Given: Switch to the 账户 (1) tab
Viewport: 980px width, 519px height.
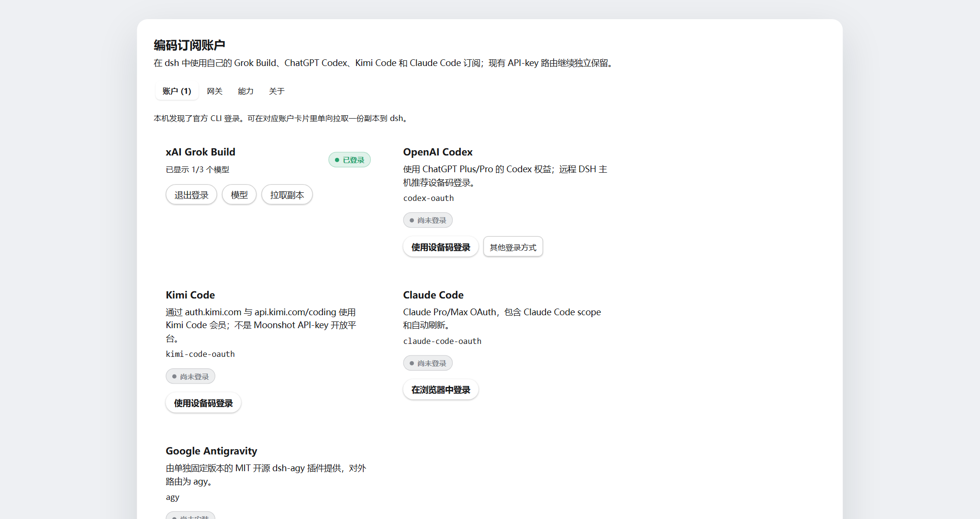Looking at the screenshot, I should tap(177, 91).
